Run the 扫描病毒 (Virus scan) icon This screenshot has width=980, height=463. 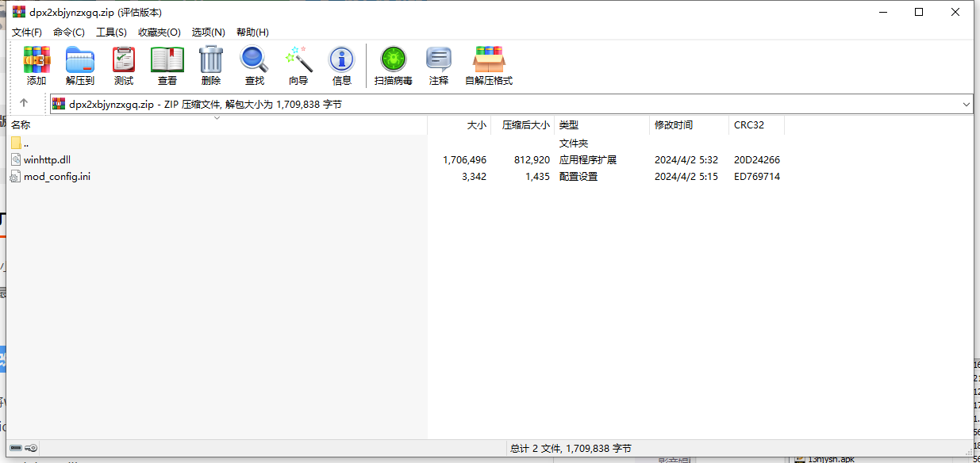(394, 60)
